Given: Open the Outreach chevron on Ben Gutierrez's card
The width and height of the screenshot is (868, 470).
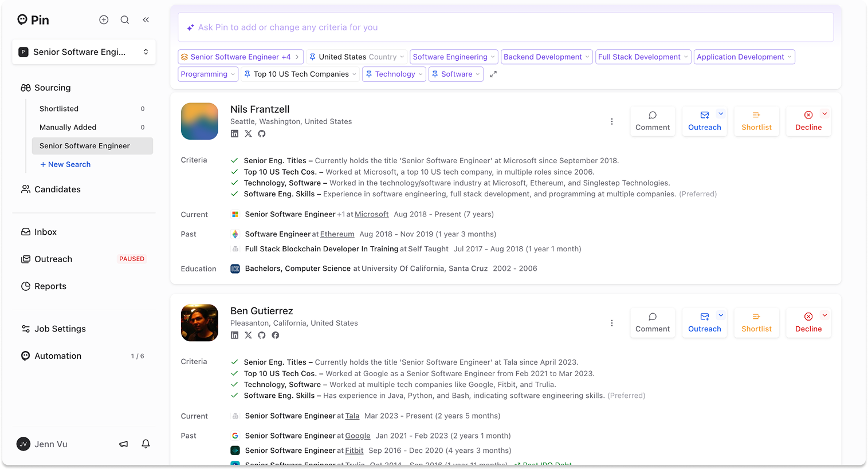Looking at the screenshot, I should tap(721, 315).
